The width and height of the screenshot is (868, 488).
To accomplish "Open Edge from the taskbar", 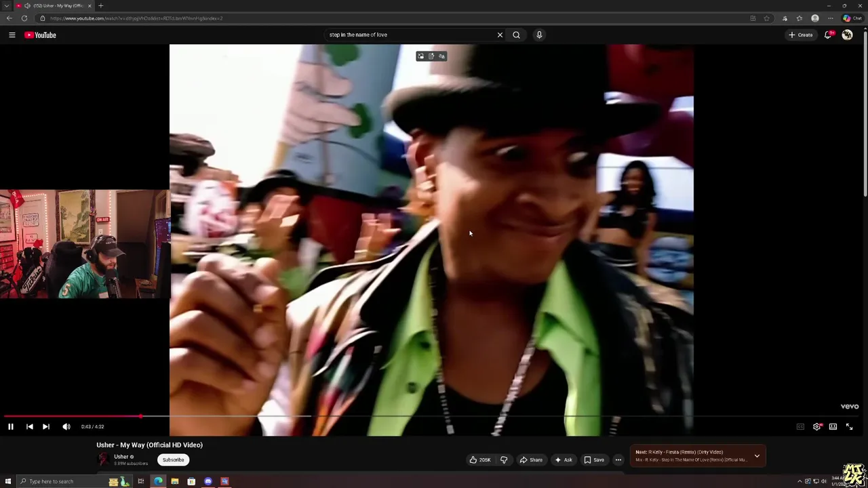I will pyautogui.click(x=158, y=481).
